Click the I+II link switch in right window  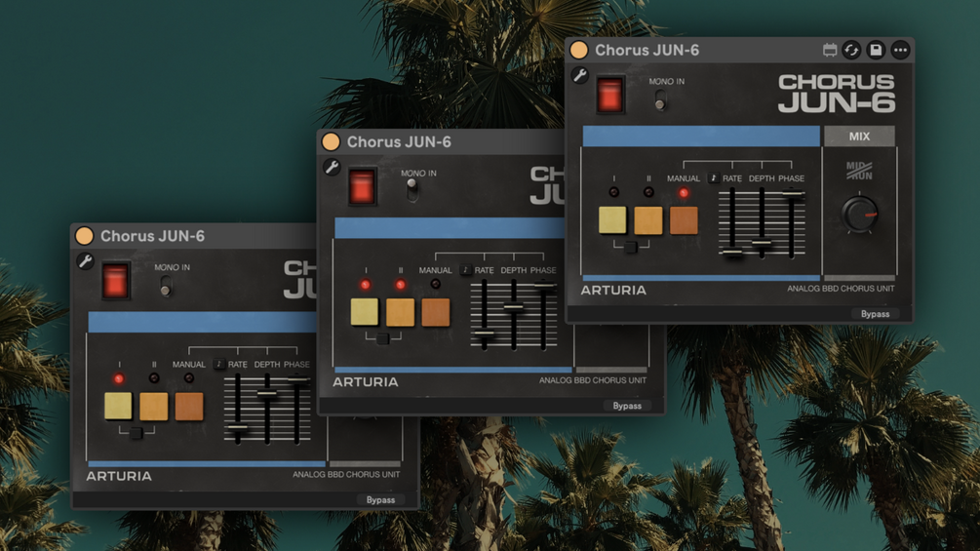pos(631,247)
